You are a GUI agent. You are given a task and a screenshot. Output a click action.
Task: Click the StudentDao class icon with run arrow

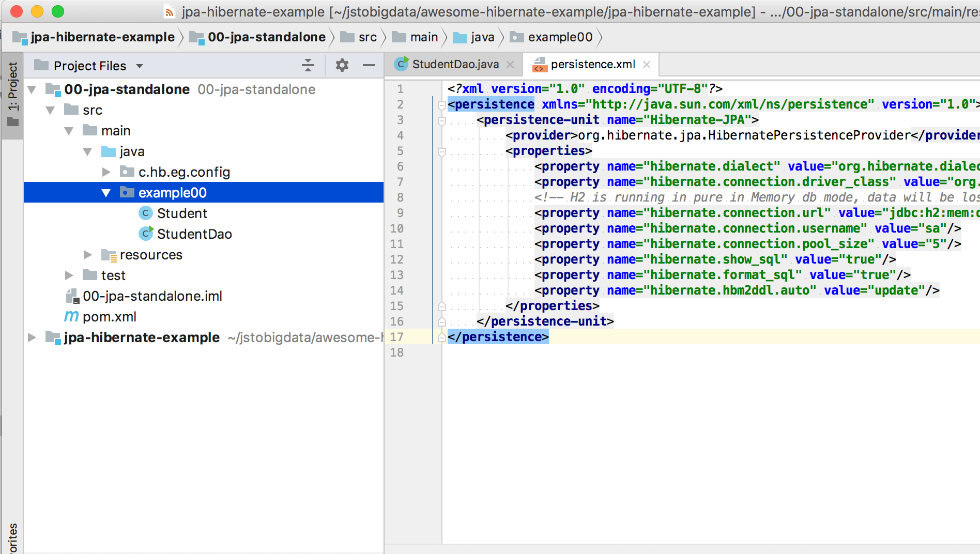coord(146,234)
